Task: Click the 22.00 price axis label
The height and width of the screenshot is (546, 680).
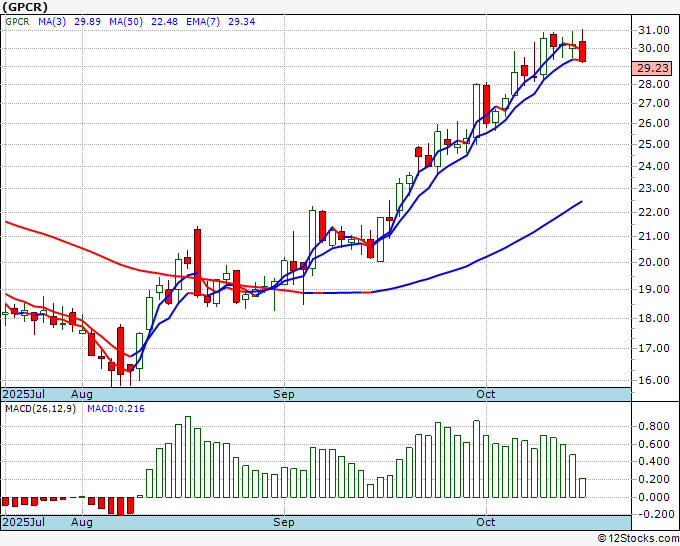Action: (654, 212)
